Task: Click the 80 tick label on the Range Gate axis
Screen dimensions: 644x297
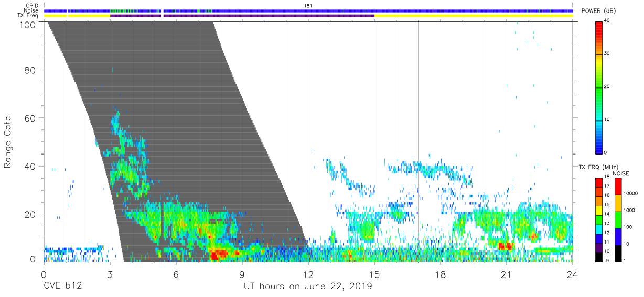Action: [30, 70]
